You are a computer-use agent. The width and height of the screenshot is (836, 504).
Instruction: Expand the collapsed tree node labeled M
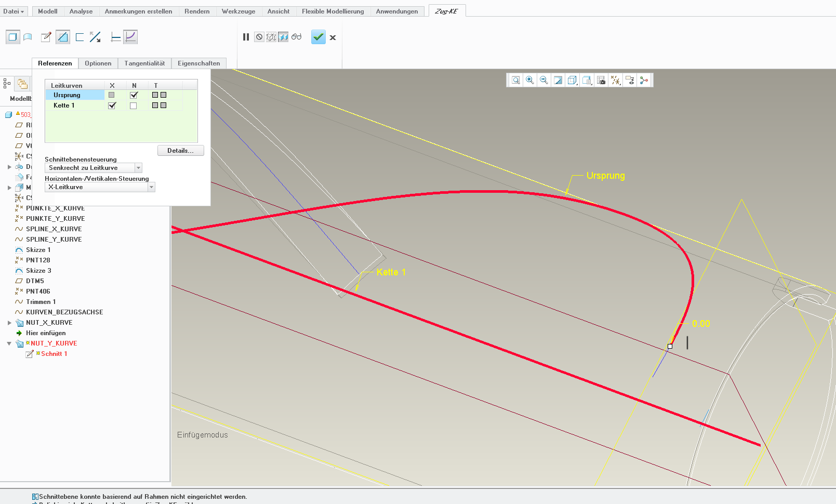pos(9,188)
